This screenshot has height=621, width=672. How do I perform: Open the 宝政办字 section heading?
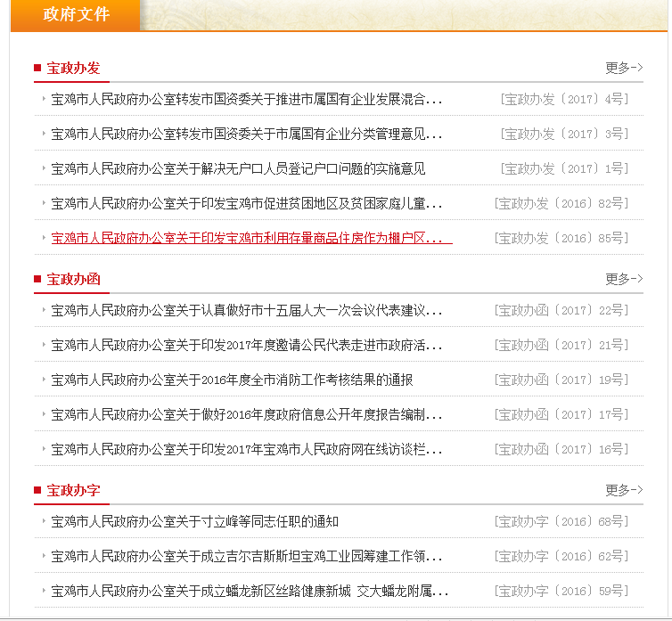coord(73,490)
